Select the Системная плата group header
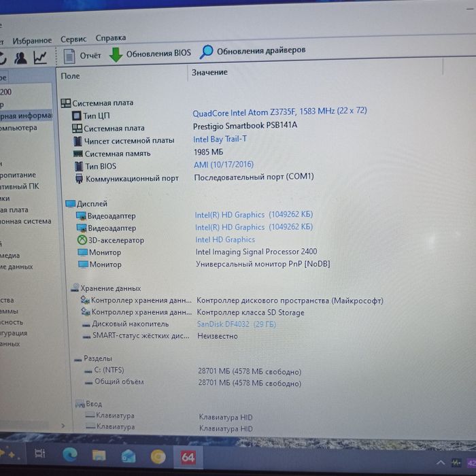 pyautogui.click(x=97, y=103)
